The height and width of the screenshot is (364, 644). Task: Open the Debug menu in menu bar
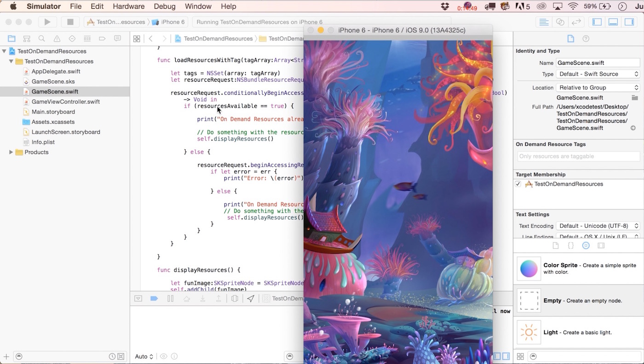tap(164, 6)
